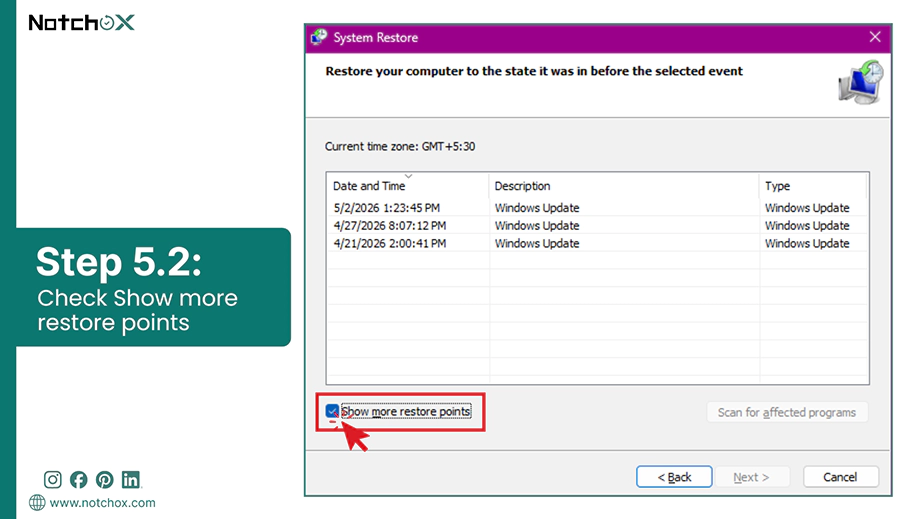This screenshot has height=519, width=922.
Task: Click Show more restore points label text
Action: click(x=406, y=411)
